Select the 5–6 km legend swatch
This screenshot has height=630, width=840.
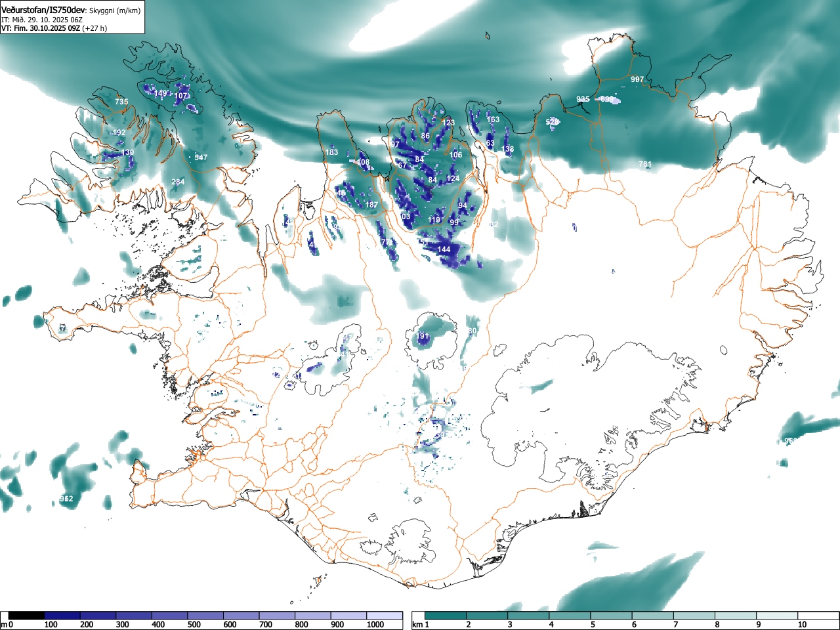611,616
